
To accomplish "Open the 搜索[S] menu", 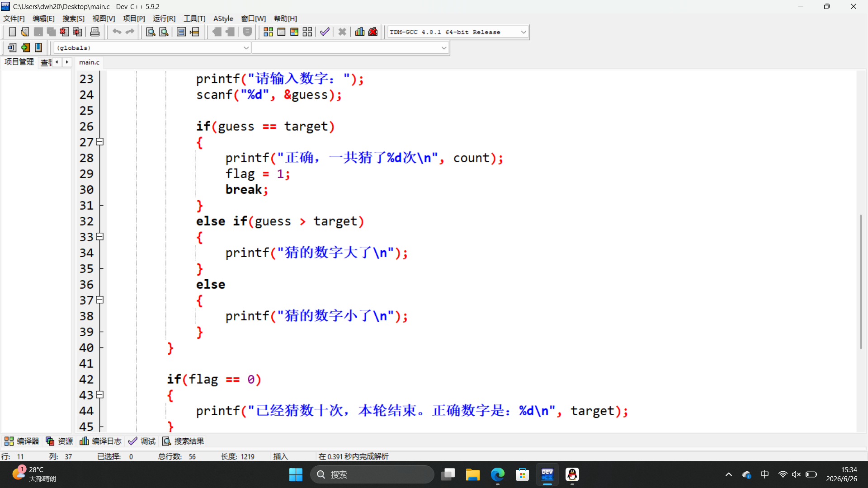I will [73, 19].
